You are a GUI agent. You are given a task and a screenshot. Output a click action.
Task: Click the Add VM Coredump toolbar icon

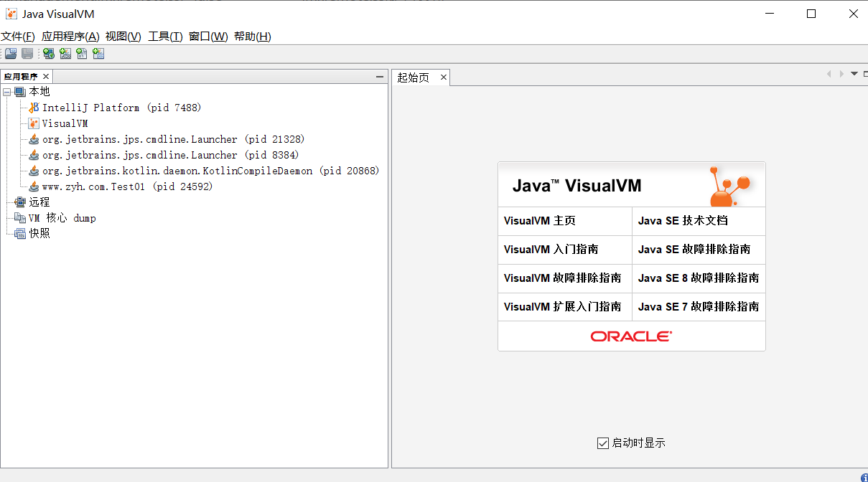pos(82,54)
